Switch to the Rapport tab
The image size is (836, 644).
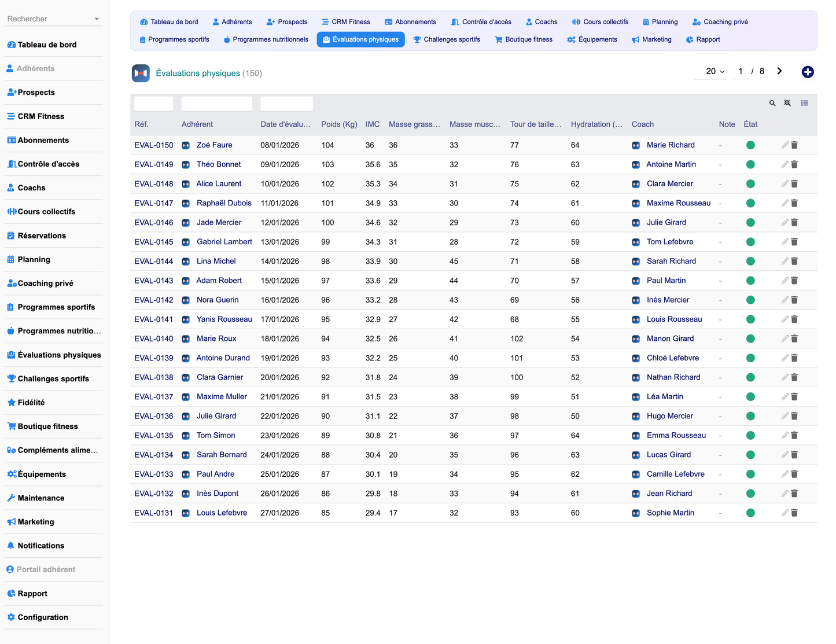[x=703, y=39]
